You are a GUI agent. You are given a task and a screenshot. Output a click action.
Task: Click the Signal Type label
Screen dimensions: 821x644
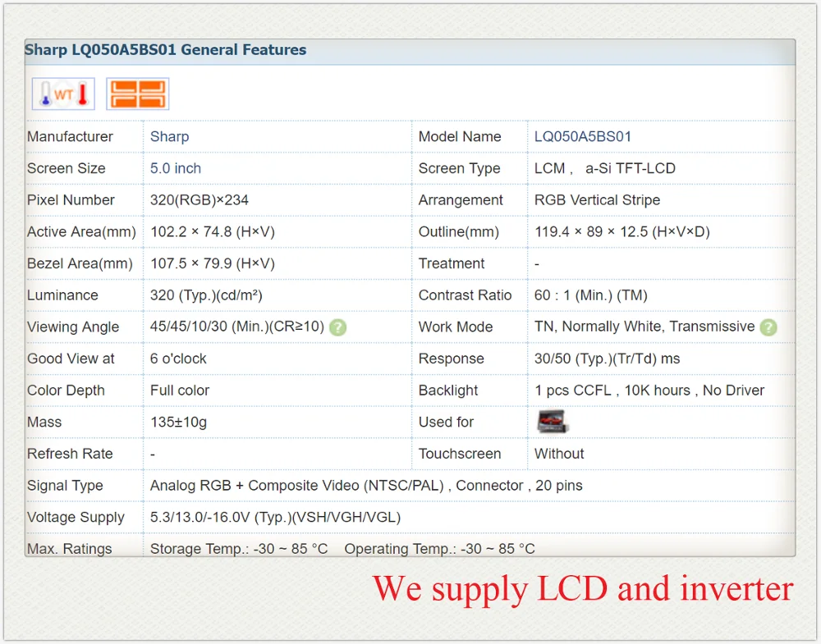point(65,486)
